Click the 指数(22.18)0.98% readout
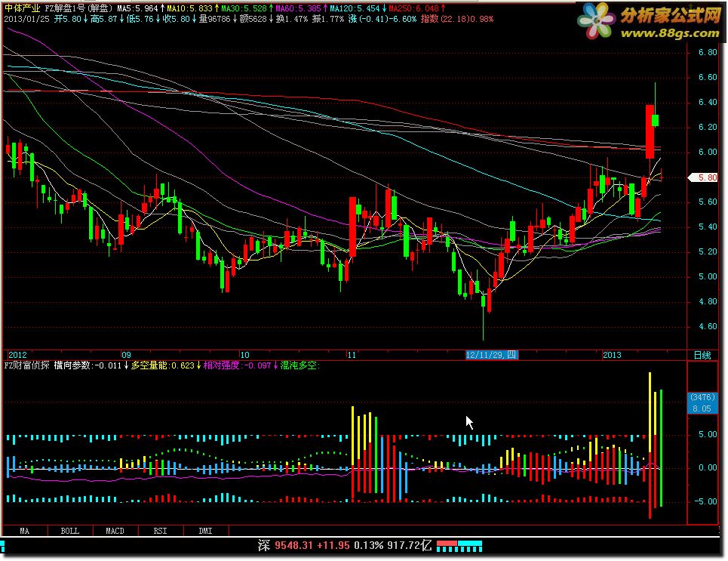The height and width of the screenshot is (561, 728). coord(457,19)
